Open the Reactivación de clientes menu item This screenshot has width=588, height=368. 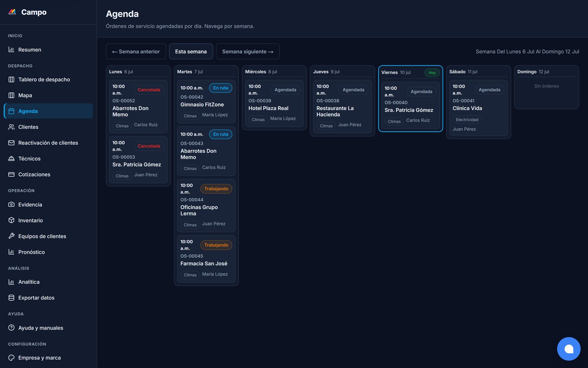[x=48, y=143]
